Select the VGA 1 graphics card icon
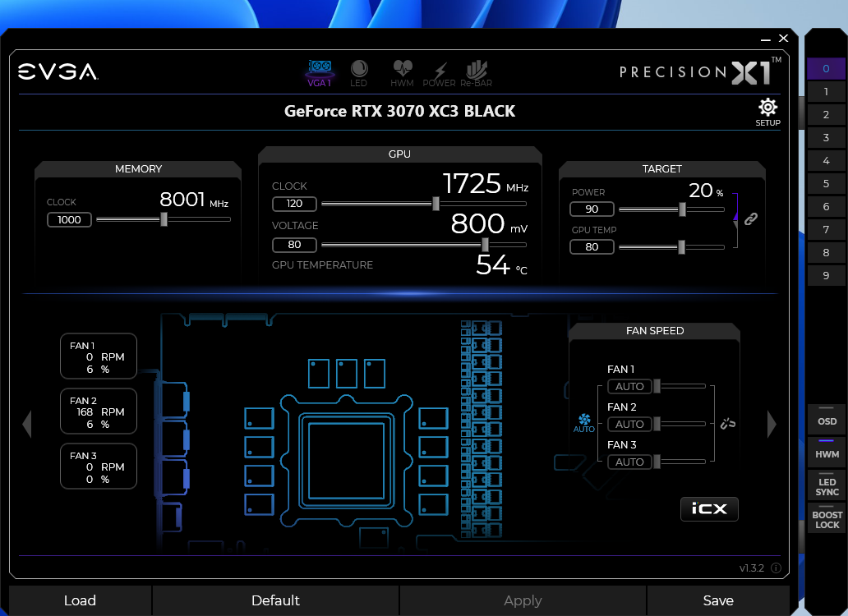This screenshot has height=616, width=848. click(x=320, y=73)
